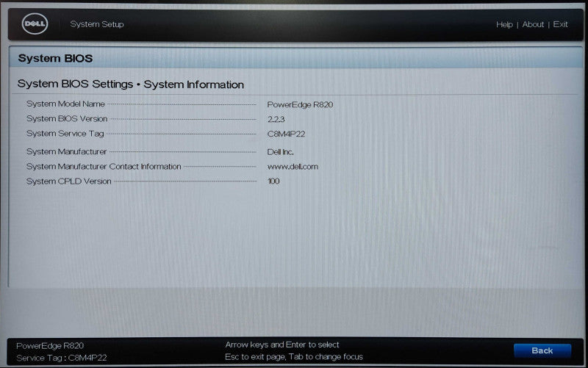Select the C8M4P22 service tag value in list
The height and width of the screenshot is (368, 588).
[286, 134]
